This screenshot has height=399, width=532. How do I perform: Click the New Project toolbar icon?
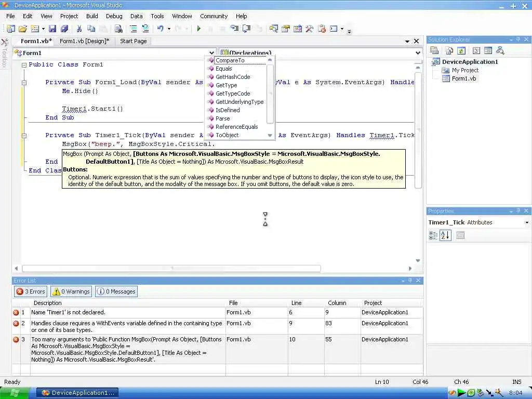click(11, 29)
